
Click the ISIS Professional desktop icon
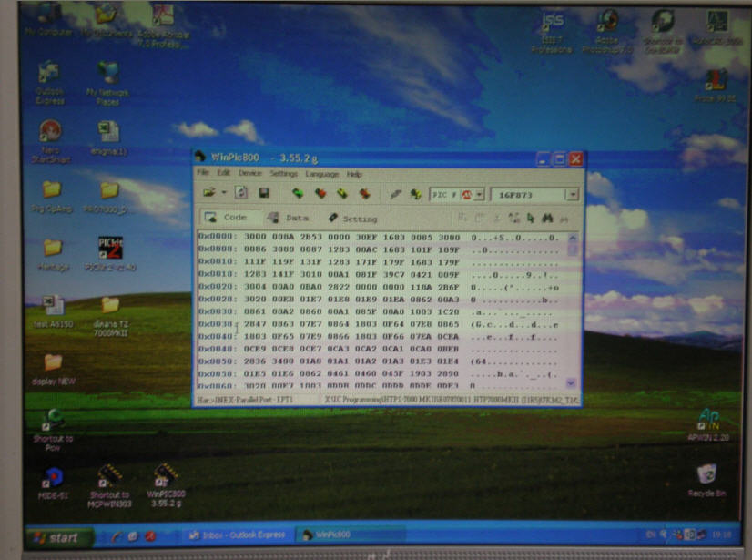[x=552, y=32]
